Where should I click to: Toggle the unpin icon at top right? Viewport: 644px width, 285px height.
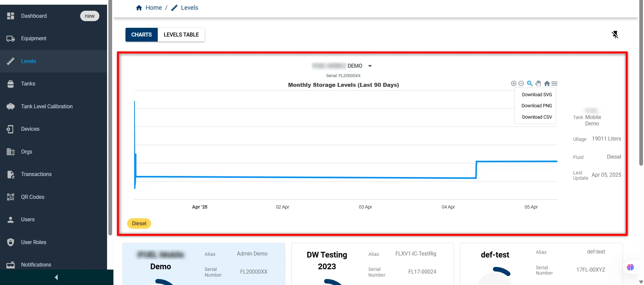point(615,35)
